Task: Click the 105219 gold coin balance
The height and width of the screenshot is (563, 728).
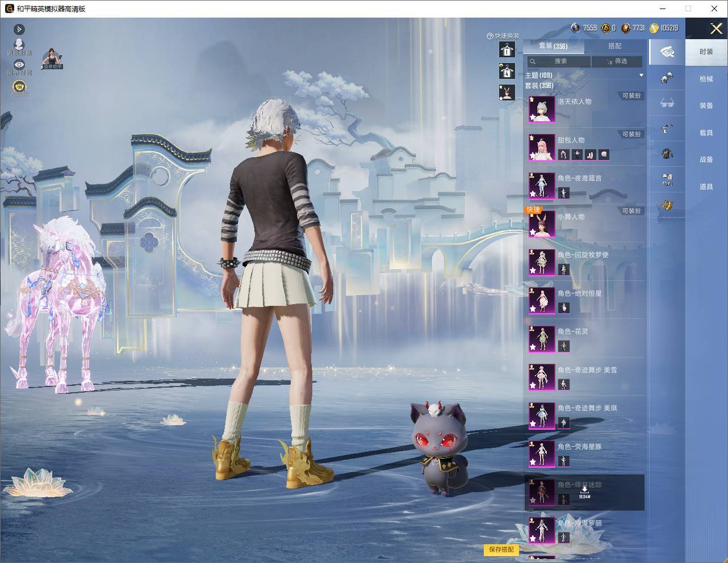Action: click(663, 28)
